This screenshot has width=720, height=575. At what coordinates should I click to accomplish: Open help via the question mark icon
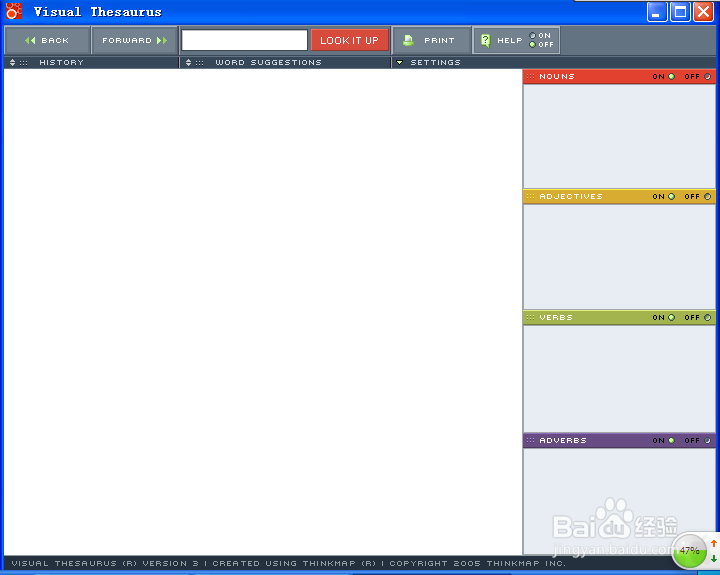485,40
